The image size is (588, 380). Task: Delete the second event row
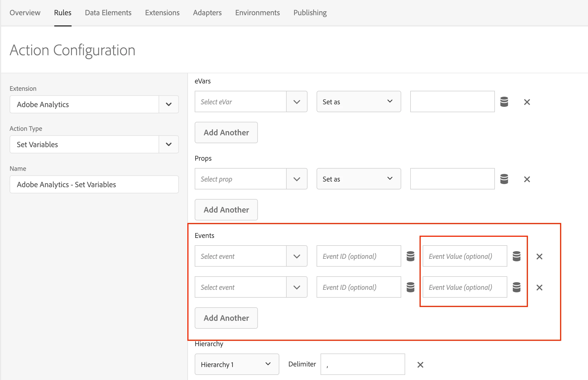point(539,288)
